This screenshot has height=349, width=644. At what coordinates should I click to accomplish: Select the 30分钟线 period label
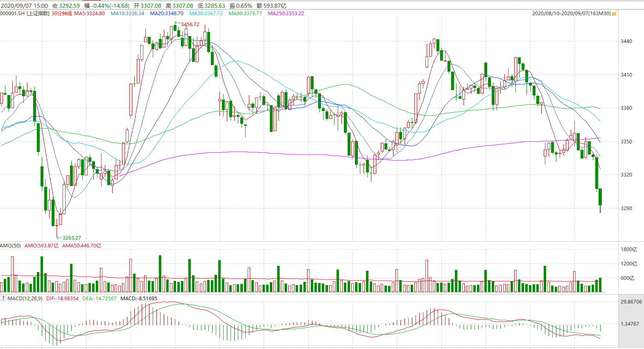[62, 14]
